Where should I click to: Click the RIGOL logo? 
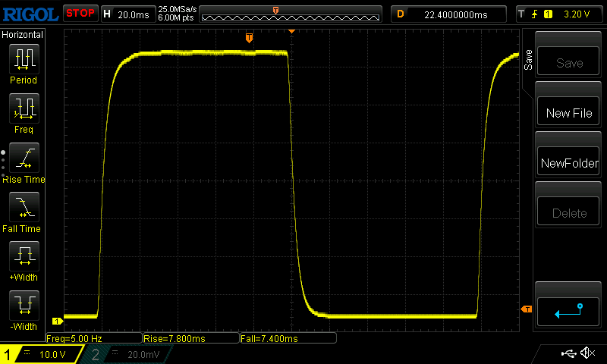coord(30,14)
